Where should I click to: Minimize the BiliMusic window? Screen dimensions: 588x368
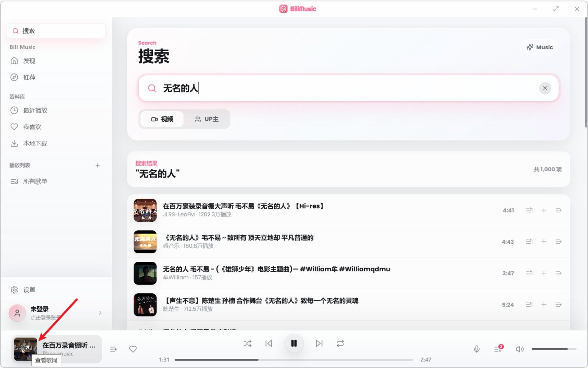tap(535, 9)
